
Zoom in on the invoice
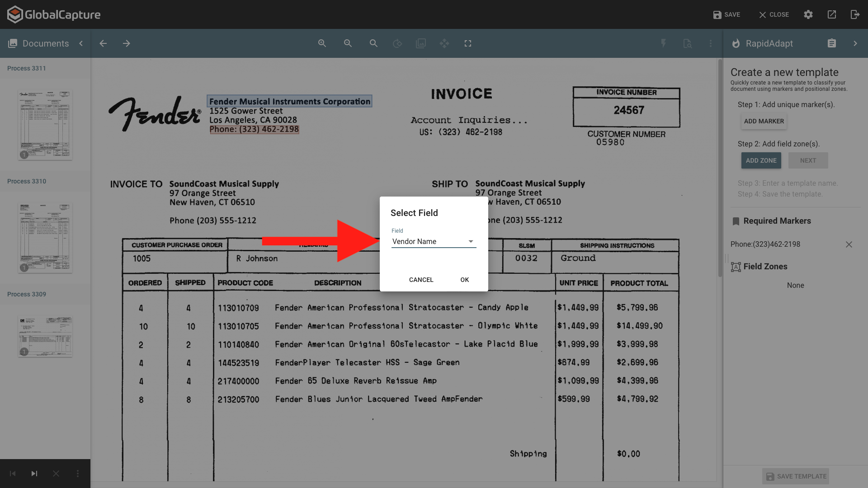[322, 43]
